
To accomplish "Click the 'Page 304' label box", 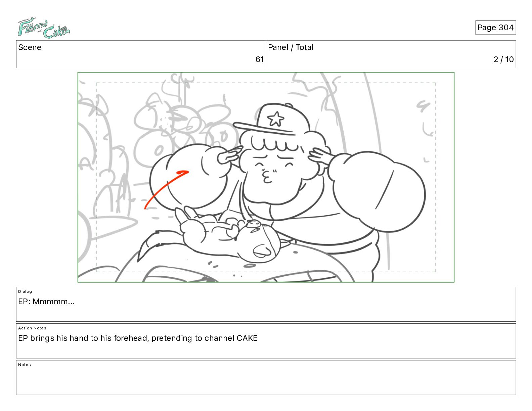I will point(495,28).
